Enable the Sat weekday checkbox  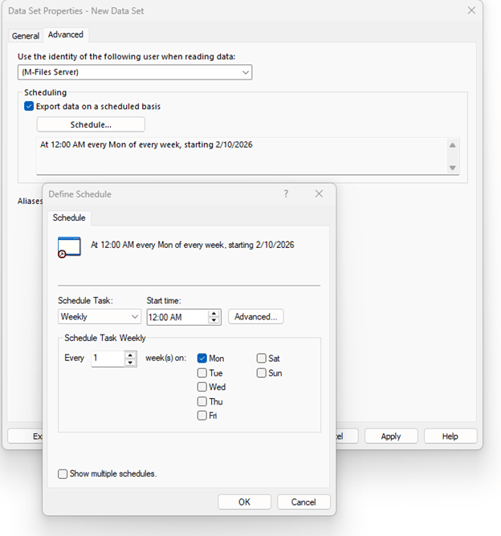click(x=261, y=358)
